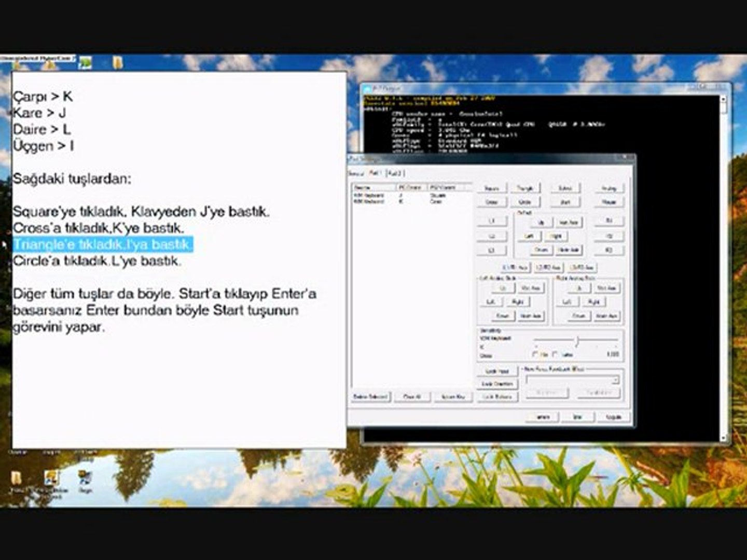Select the monitor-shaped desktop icon below the note

pos(85,478)
